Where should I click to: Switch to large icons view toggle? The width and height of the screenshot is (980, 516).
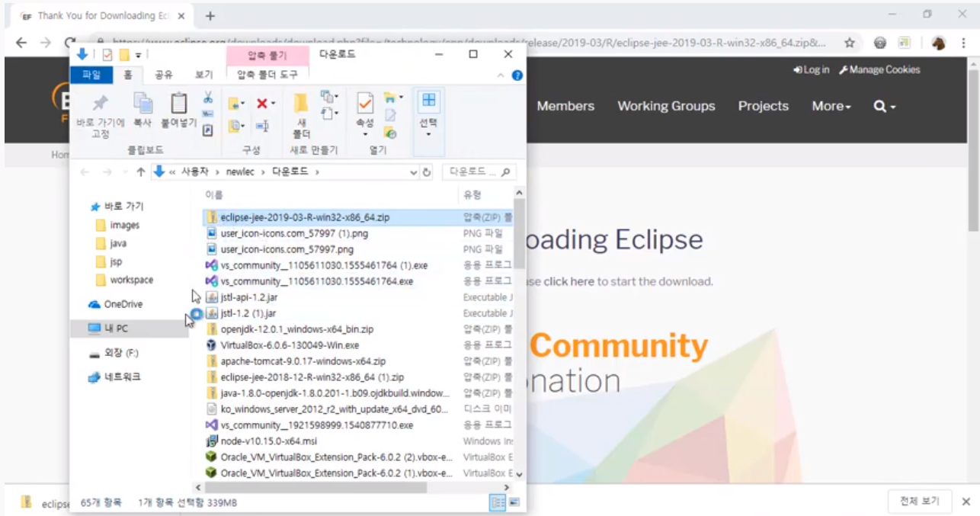click(514, 503)
